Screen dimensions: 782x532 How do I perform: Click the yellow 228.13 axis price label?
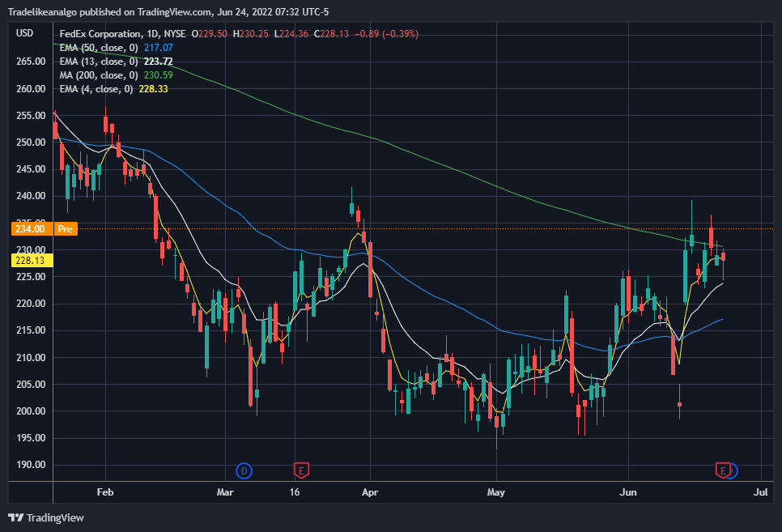(31, 261)
